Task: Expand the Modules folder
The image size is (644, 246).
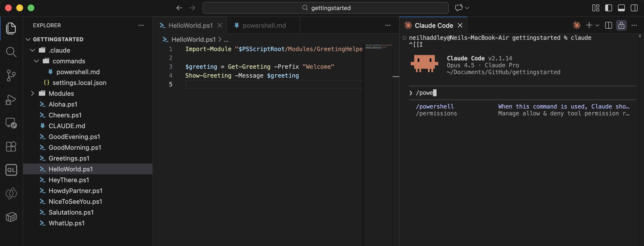Action: tap(32, 93)
